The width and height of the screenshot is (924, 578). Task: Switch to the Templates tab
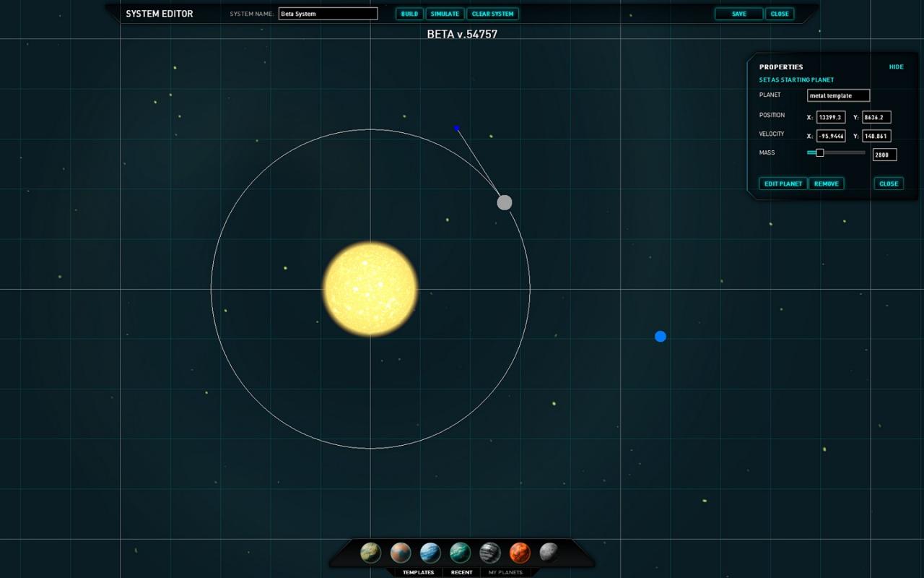pyautogui.click(x=419, y=572)
